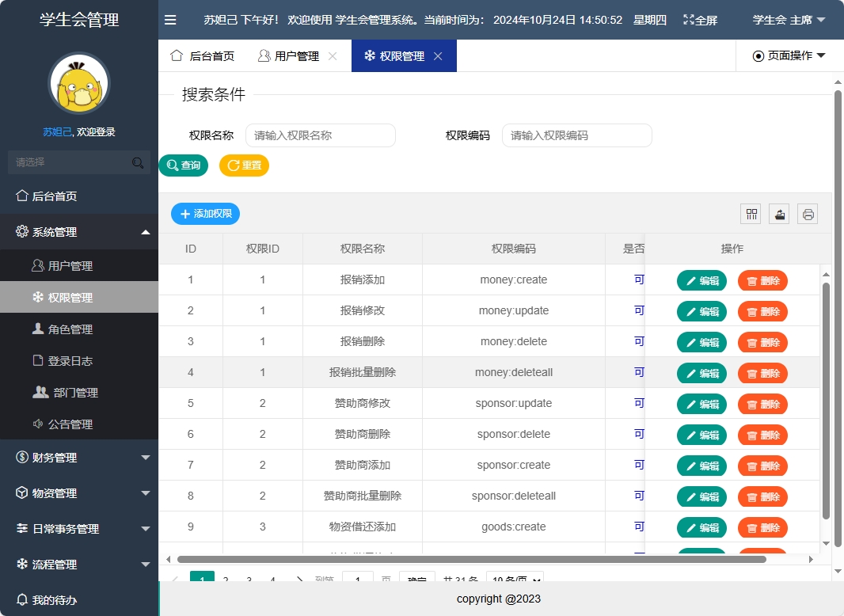Screen dimensions: 844x616
Task: Go to page 2 in pagination
Action: [x=225, y=580]
